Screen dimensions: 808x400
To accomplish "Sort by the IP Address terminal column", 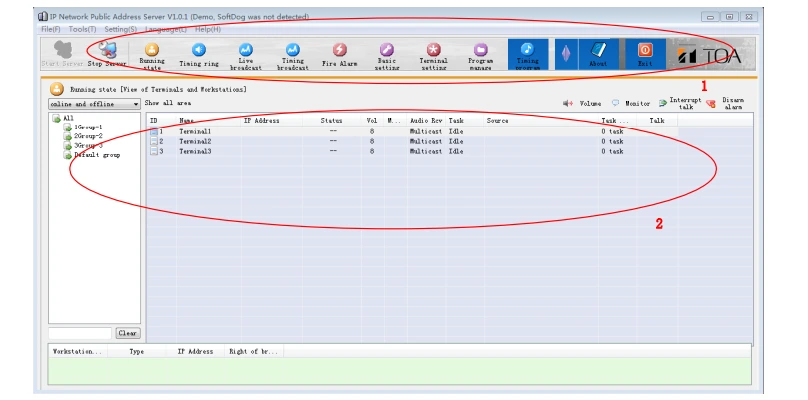I will [272, 121].
